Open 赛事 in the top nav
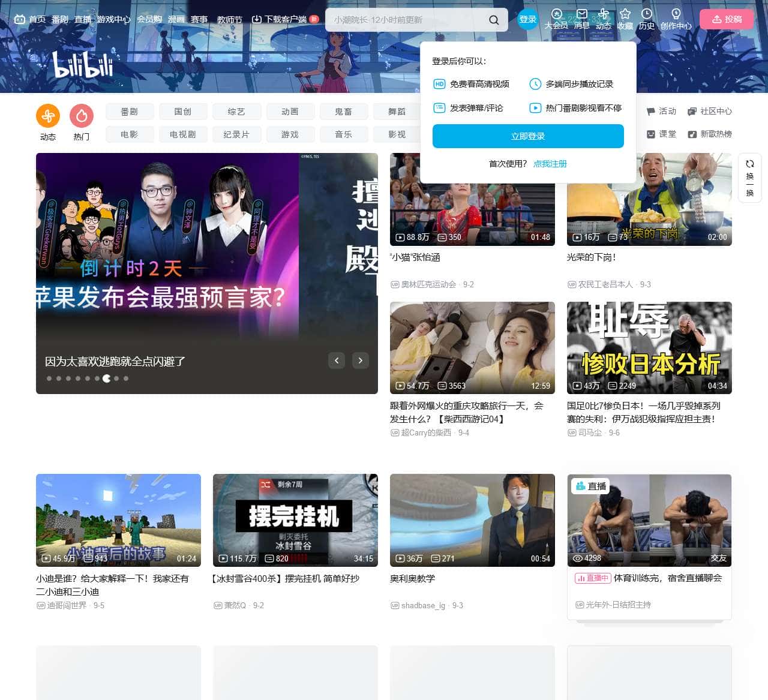Image resolution: width=768 pixels, height=700 pixels. point(199,19)
